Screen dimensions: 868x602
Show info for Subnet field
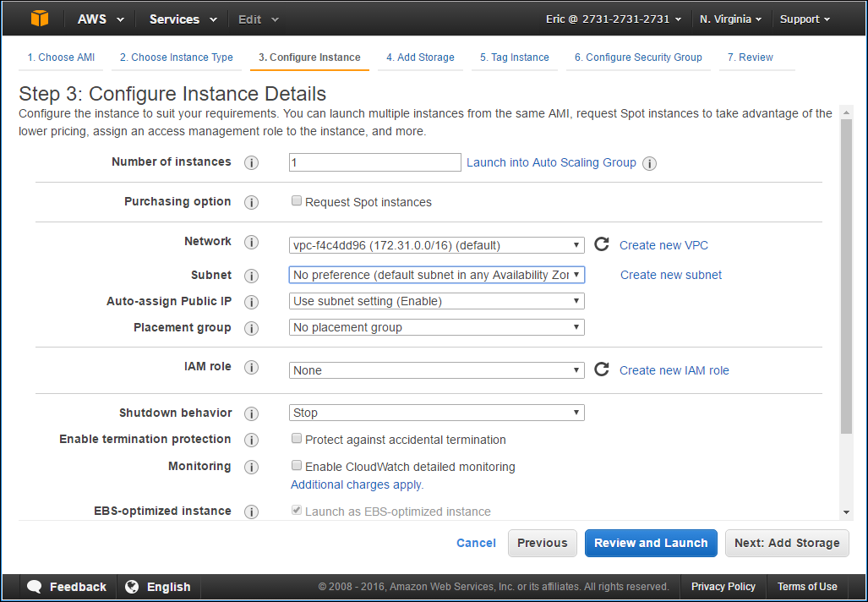[x=251, y=276]
